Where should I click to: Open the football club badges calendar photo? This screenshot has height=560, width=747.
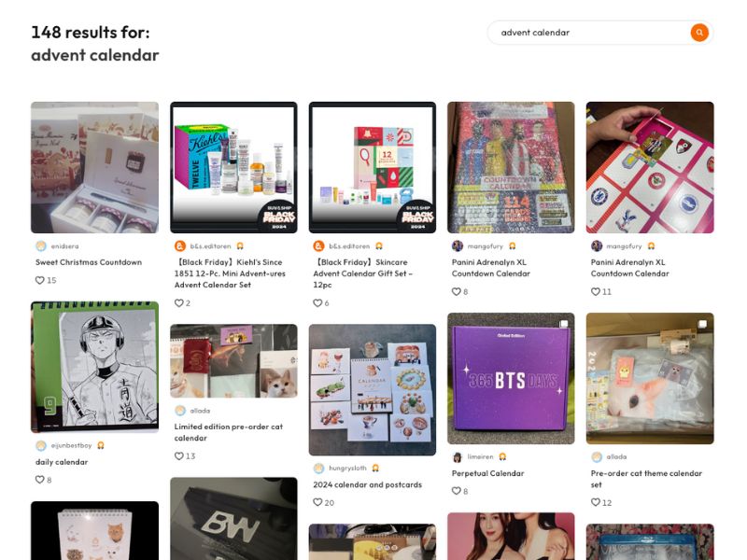click(650, 167)
